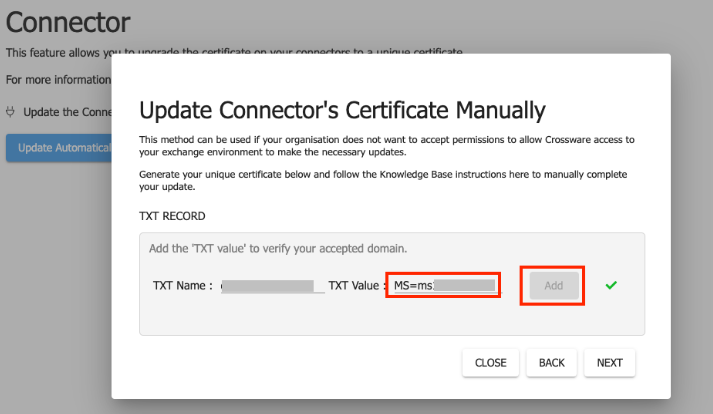Click the 'This feature allows you' description

[58, 52]
